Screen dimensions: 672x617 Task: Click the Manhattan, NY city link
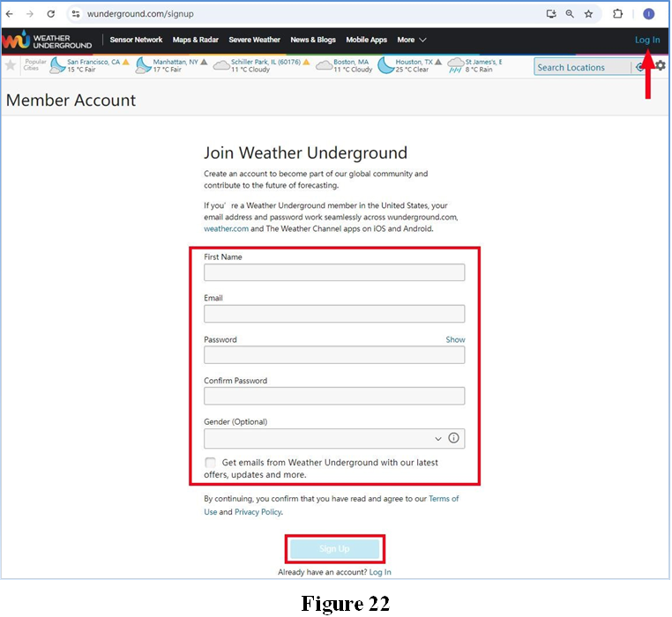tap(175, 62)
